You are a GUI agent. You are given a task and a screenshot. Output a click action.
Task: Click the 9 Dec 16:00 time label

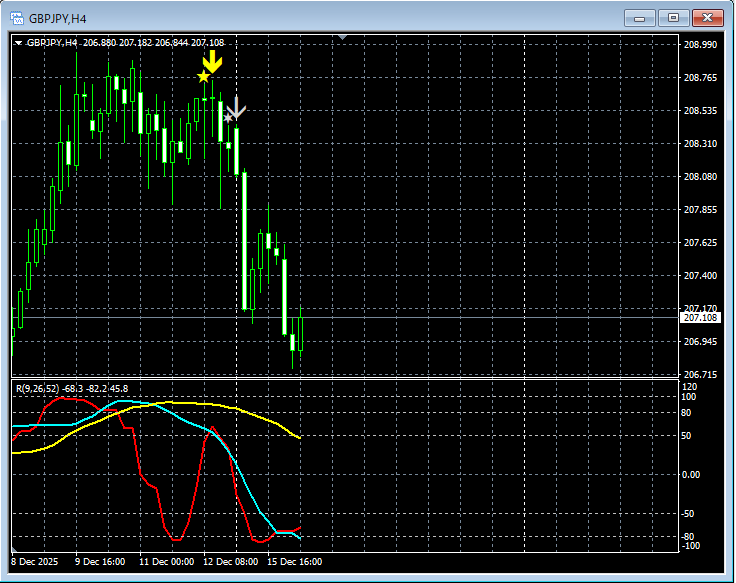pyautogui.click(x=100, y=562)
